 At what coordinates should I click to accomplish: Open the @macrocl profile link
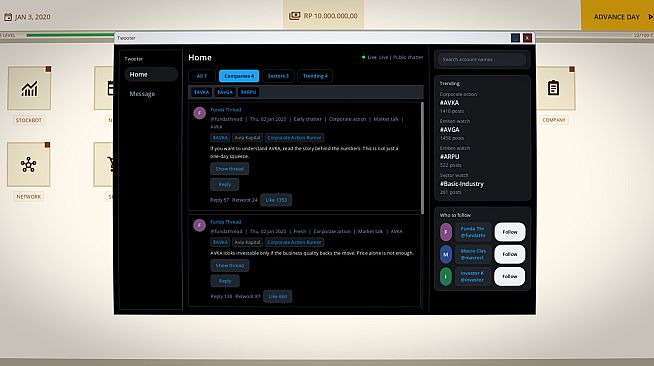coord(473,254)
